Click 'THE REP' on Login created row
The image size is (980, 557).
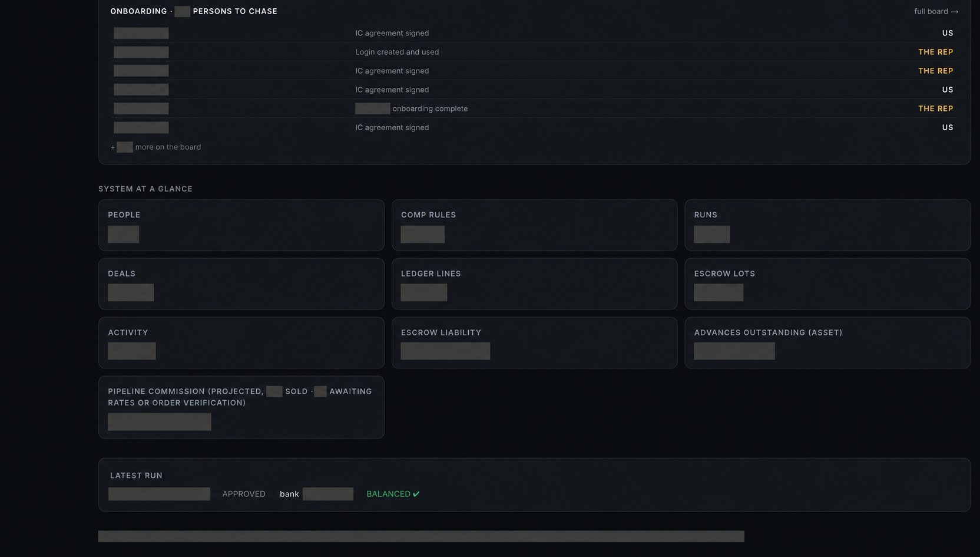tap(935, 52)
